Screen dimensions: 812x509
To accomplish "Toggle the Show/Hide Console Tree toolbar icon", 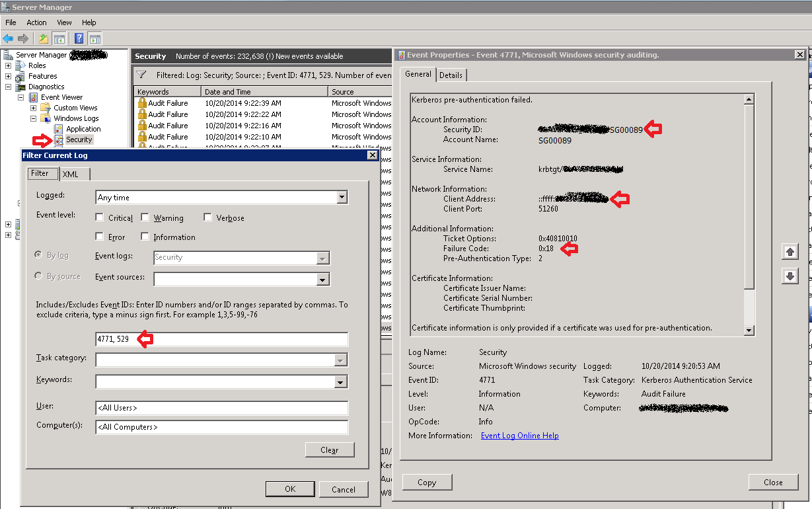I will (x=59, y=39).
